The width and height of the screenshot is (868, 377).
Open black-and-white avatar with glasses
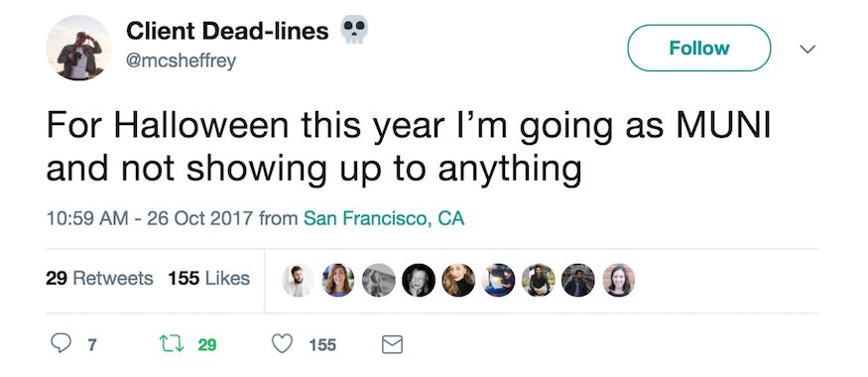pyautogui.click(x=419, y=280)
